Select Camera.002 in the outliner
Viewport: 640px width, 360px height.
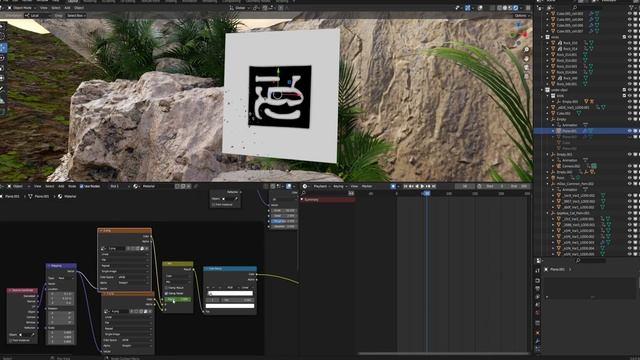click(571, 166)
